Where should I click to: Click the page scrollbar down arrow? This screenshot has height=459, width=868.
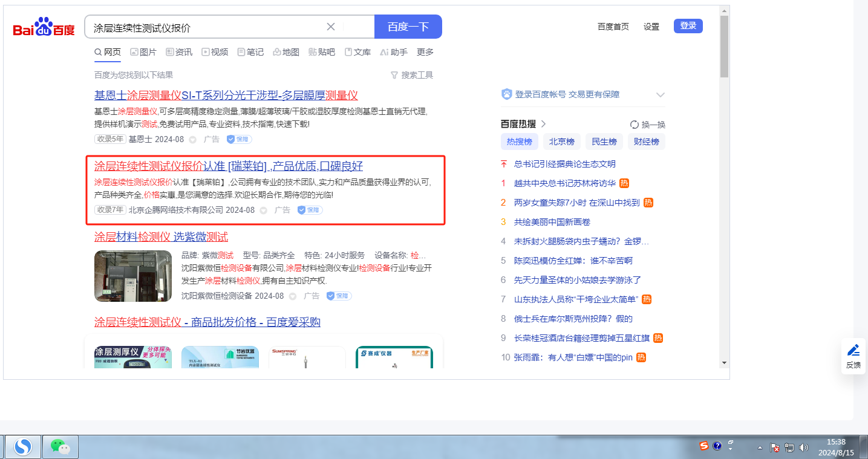(x=724, y=363)
